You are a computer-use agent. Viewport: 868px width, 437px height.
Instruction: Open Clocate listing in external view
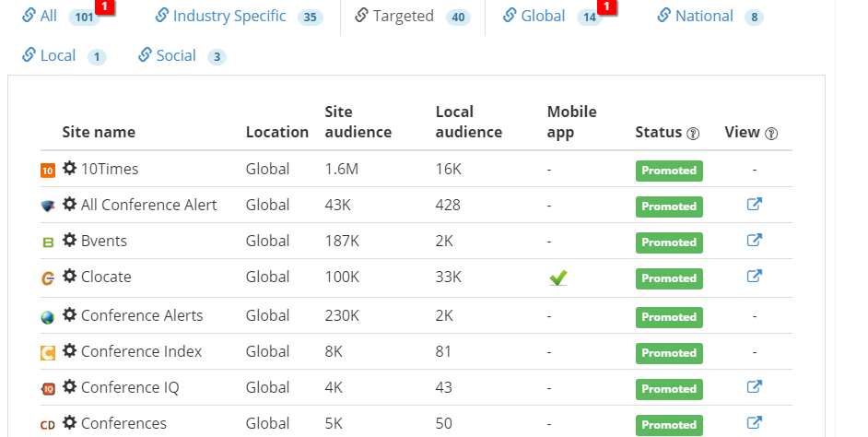pos(755,276)
